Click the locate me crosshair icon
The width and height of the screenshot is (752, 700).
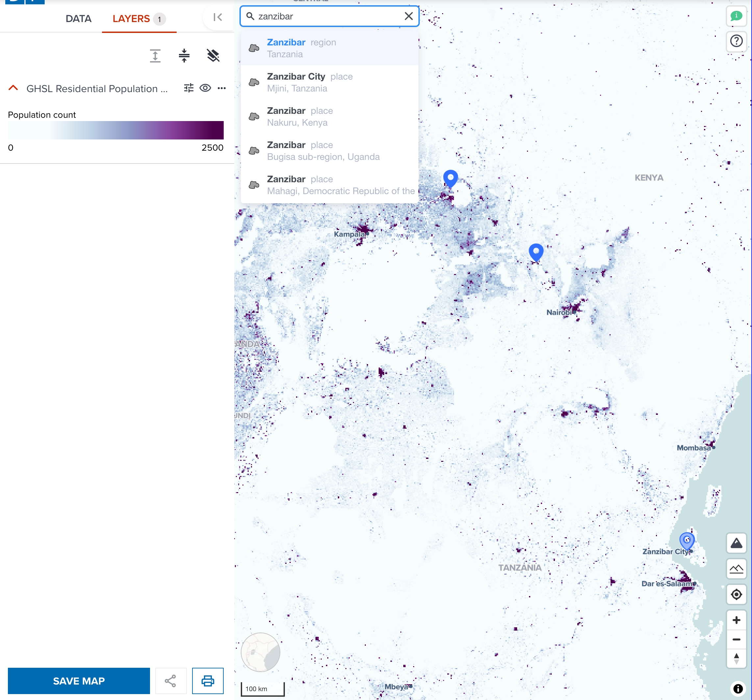[x=736, y=594]
